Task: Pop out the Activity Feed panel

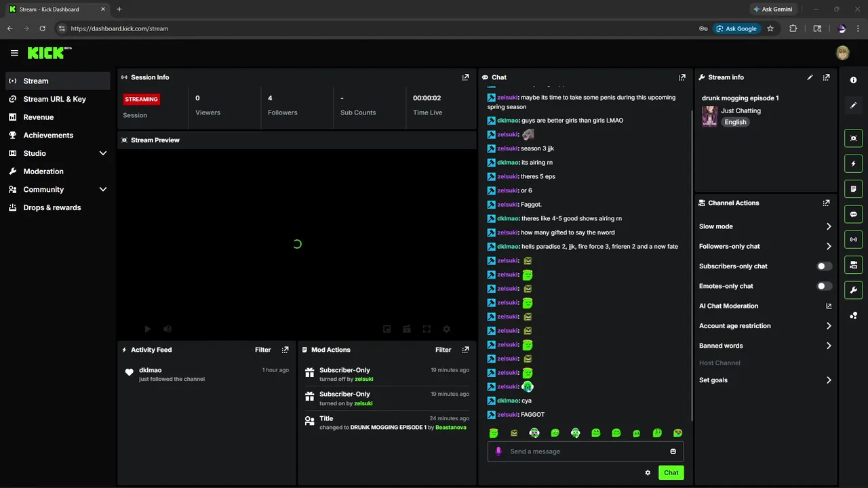Action: [x=285, y=350]
